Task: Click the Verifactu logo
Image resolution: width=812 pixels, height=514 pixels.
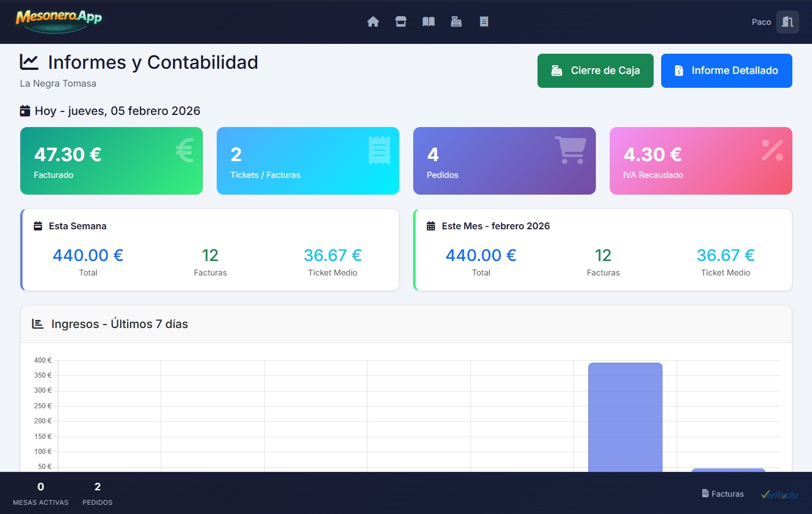Action: click(x=780, y=494)
